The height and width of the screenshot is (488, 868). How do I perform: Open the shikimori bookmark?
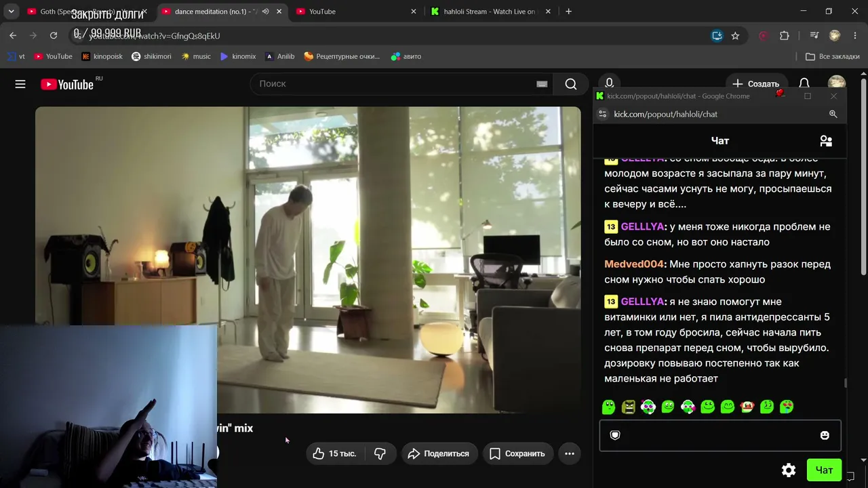151,56
